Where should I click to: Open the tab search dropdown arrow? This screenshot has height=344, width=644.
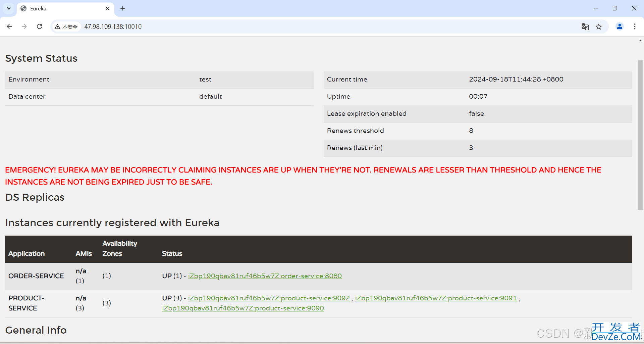pyautogui.click(x=9, y=8)
